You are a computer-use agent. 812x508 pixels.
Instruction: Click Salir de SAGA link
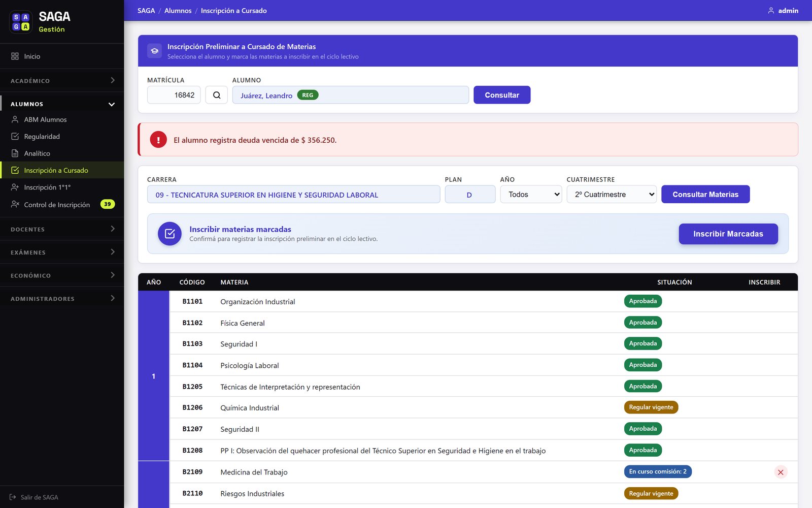click(x=34, y=497)
